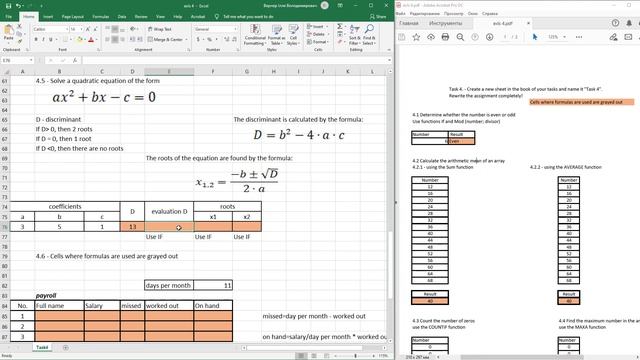This screenshot has height=360, width=640.
Task: Apply Accounting number format dollar icon
Action: (198, 40)
